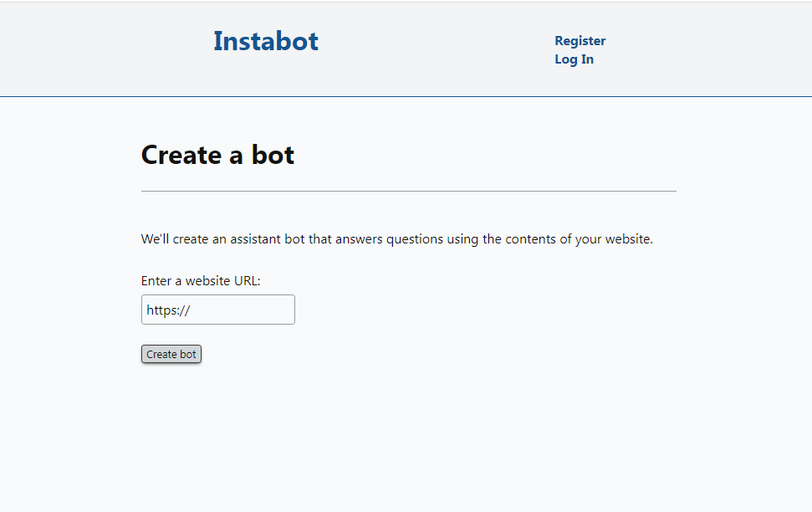Image resolution: width=812 pixels, height=512 pixels.
Task: Click the Instabot brand name in the header
Action: pyautogui.click(x=265, y=40)
